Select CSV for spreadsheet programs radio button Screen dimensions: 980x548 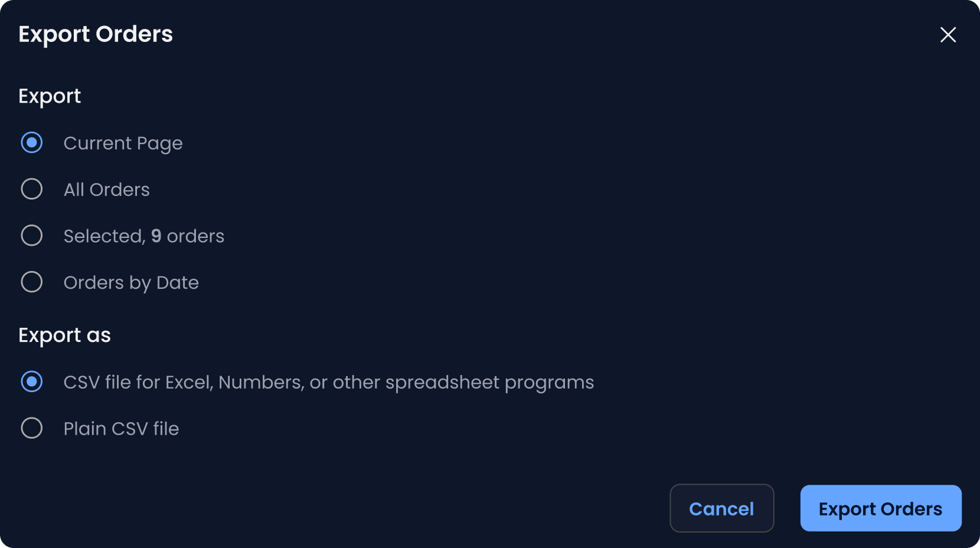click(x=32, y=382)
